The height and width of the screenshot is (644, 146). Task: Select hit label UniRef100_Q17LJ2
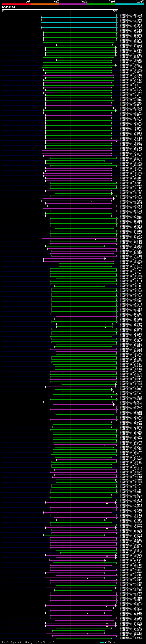pos(131,409)
